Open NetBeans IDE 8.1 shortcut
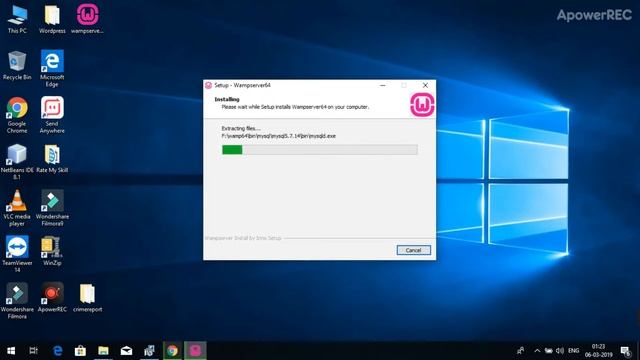640x360 pixels. [17, 162]
